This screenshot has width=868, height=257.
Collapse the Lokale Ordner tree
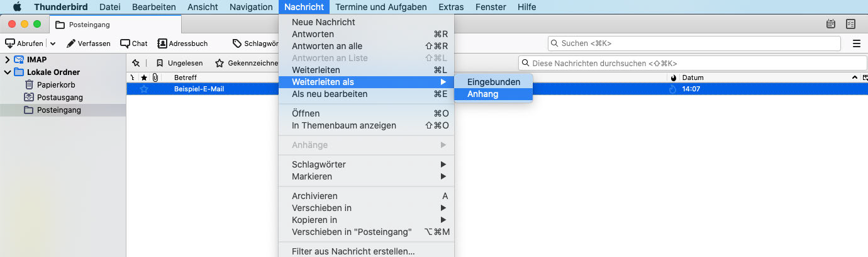[x=7, y=72]
